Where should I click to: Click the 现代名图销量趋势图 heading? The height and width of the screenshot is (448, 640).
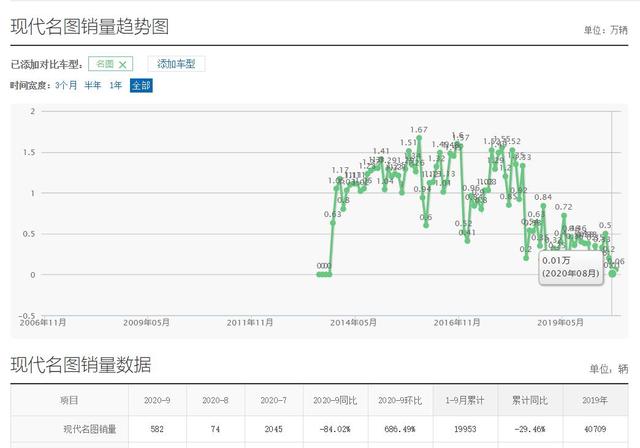click(x=90, y=27)
